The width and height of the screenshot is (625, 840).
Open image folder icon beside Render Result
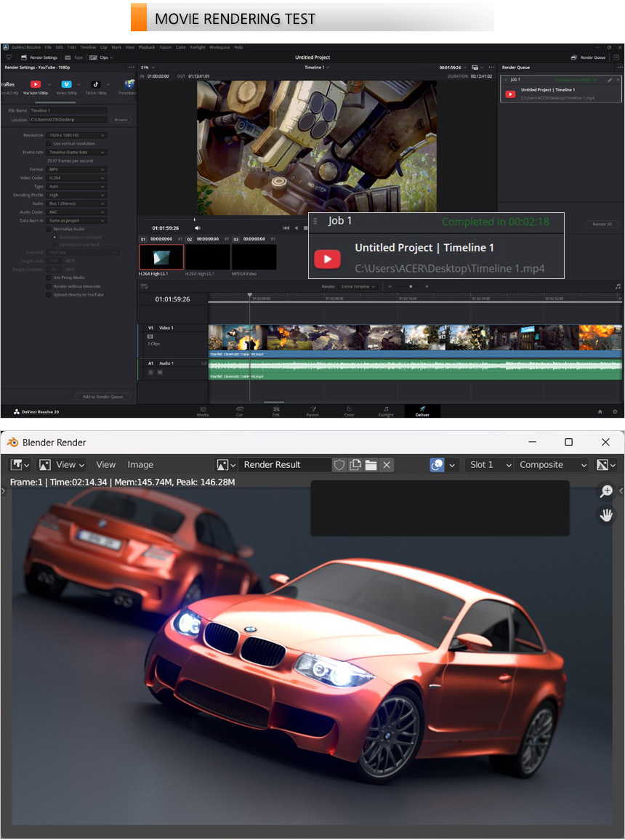pos(371,465)
